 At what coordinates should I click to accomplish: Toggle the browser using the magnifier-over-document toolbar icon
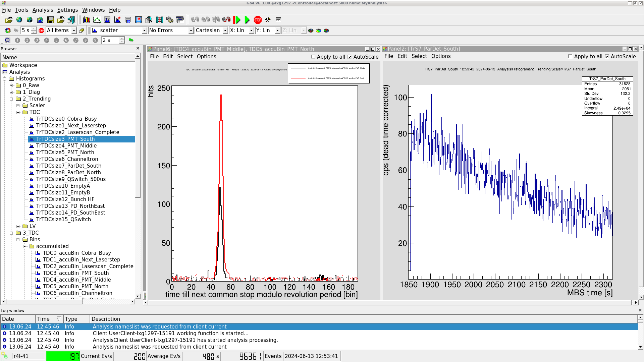click(149, 20)
